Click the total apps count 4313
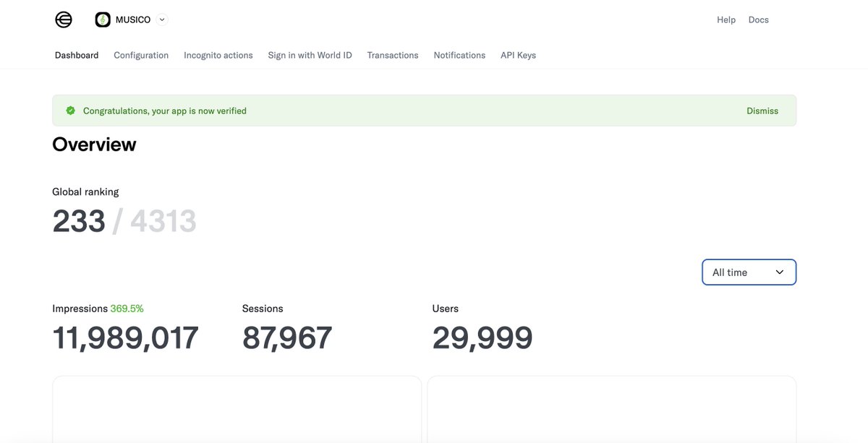 click(x=163, y=221)
